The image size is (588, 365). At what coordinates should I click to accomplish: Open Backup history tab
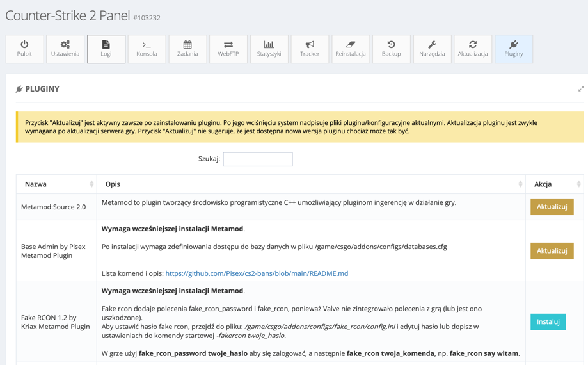tap(391, 49)
